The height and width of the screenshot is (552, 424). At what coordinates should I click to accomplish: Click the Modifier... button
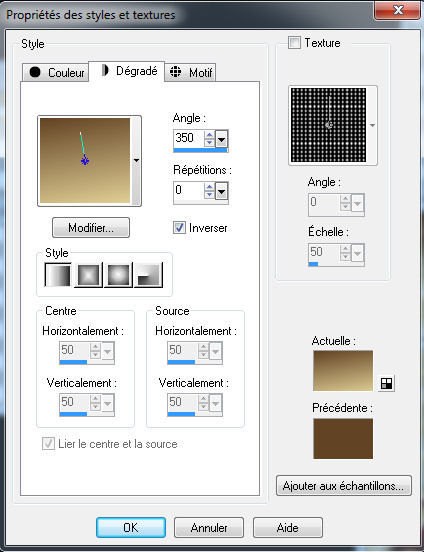[x=91, y=227]
